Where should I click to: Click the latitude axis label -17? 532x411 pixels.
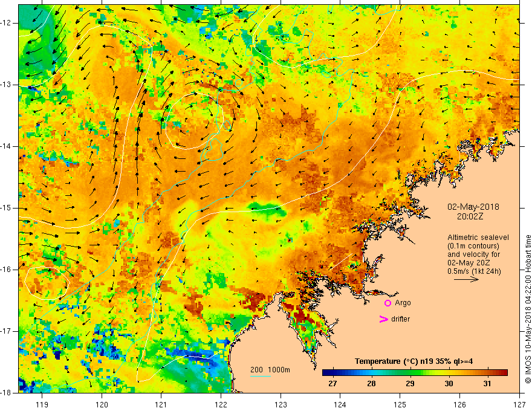point(6,331)
